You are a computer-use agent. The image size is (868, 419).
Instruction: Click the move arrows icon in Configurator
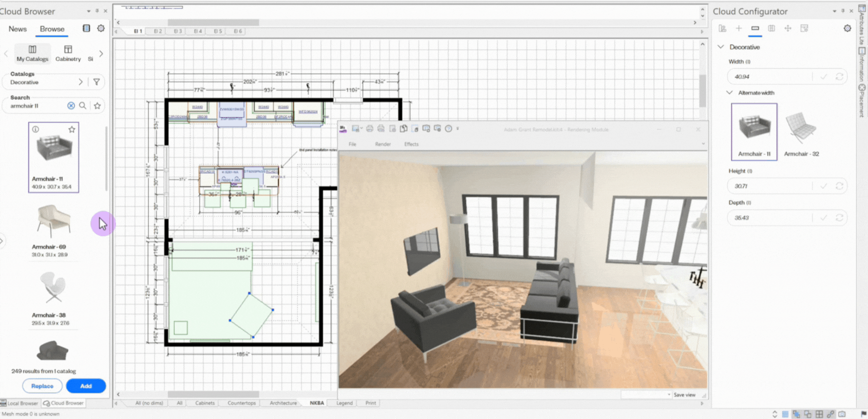pyautogui.click(x=788, y=28)
